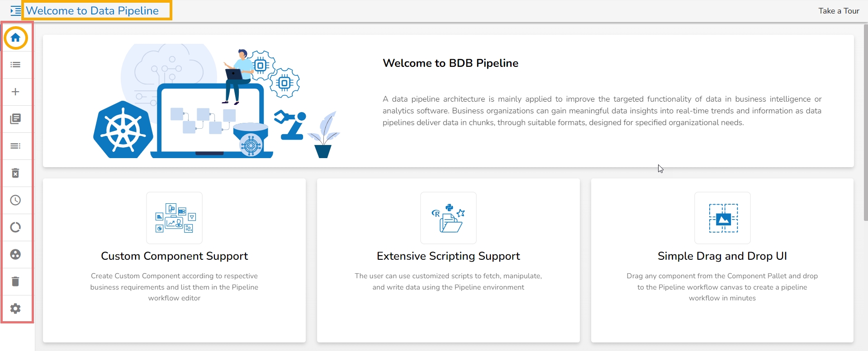Click the Welcome to Data Pipeline title
868x351 pixels.
92,11
